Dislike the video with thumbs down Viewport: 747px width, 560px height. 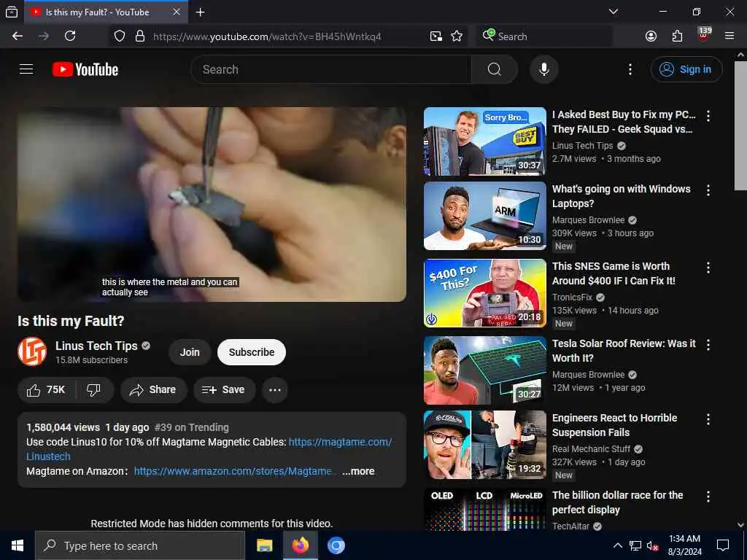point(93,390)
